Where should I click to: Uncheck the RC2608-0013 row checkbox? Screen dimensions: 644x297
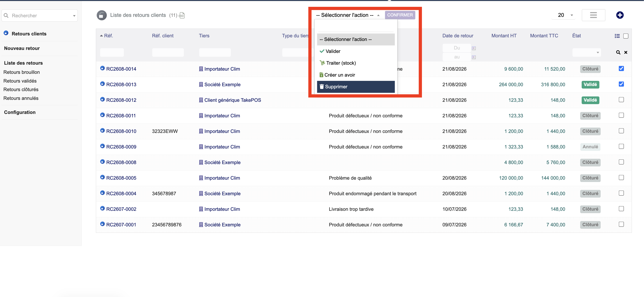621,84
